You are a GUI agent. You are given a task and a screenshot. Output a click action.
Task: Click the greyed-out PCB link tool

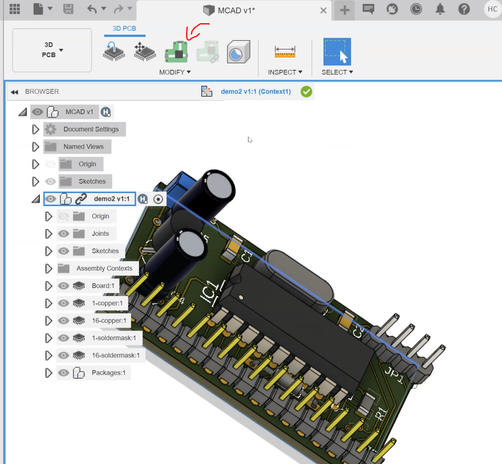(x=208, y=52)
